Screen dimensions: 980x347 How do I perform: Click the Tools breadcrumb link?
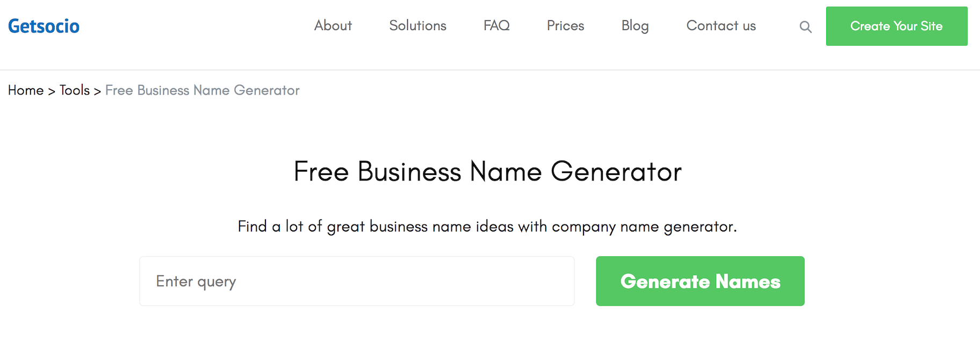pyautogui.click(x=75, y=90)
